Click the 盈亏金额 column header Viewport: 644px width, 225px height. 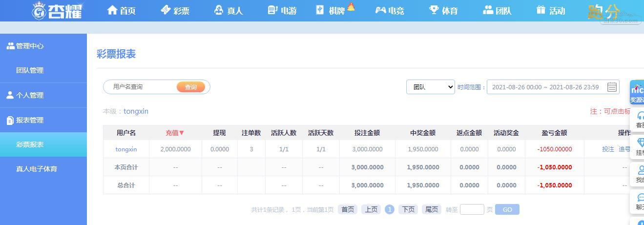[x=555, y=133]
